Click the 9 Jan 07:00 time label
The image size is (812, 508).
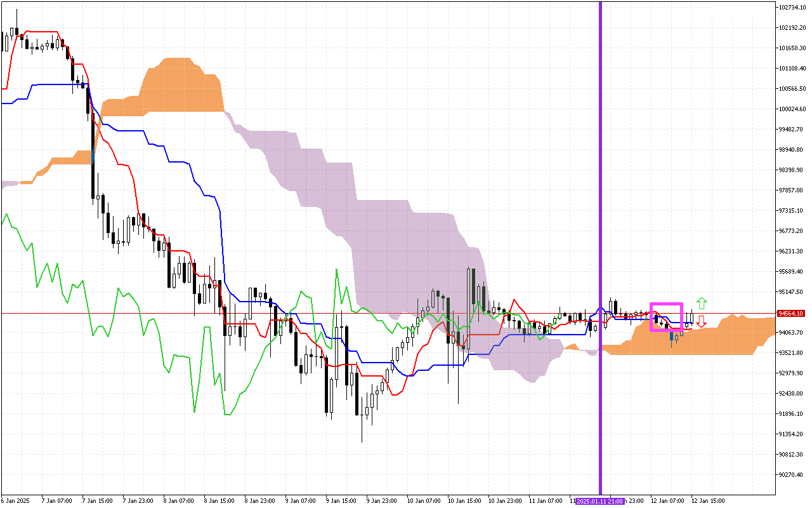300,501
